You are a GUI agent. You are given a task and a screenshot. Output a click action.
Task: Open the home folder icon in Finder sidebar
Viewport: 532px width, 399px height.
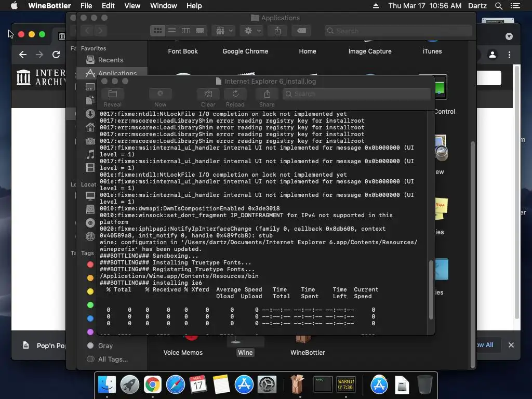tap(90, 127)
